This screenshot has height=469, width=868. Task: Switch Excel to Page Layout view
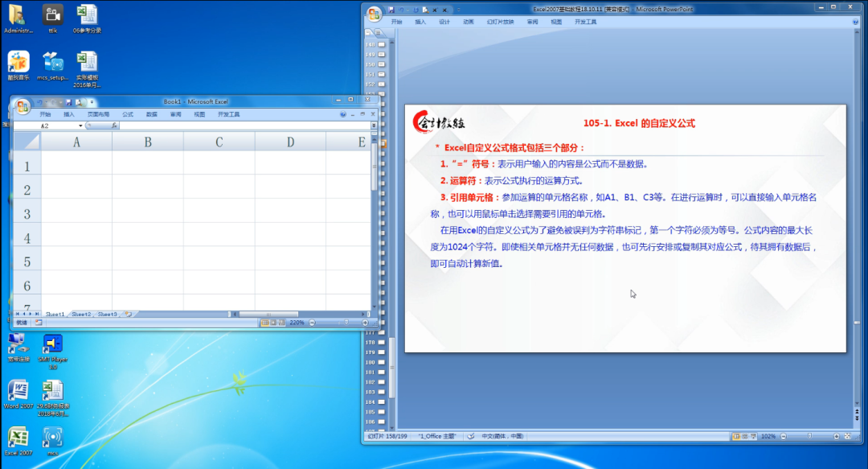(x=273, y=323)
